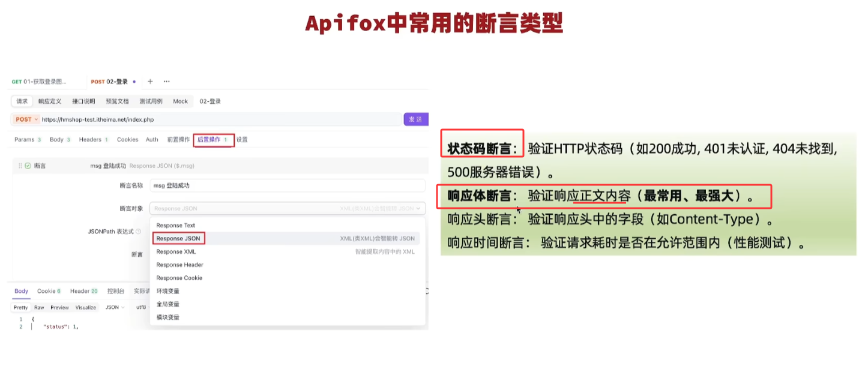
Task: Open the 响应定义 sub-tab
Action: 50,101
